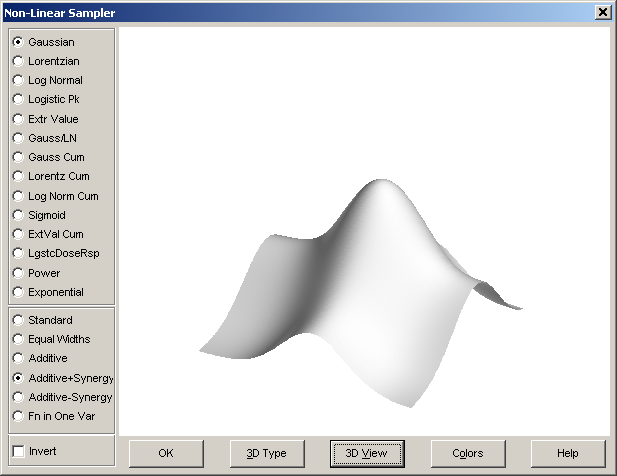The image size is (617, 476).
Task: Select Logistic Pk radio button
Action: [46, 99]
